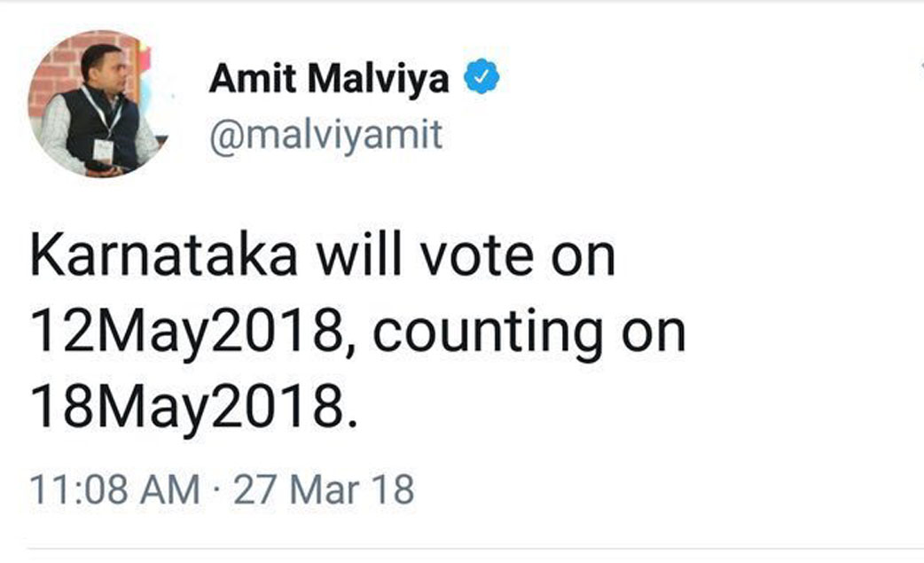Click the 27 Mar 18 date
Image resolution: width=924 pixels, height=563 pixels.
[x=324, y=489]
